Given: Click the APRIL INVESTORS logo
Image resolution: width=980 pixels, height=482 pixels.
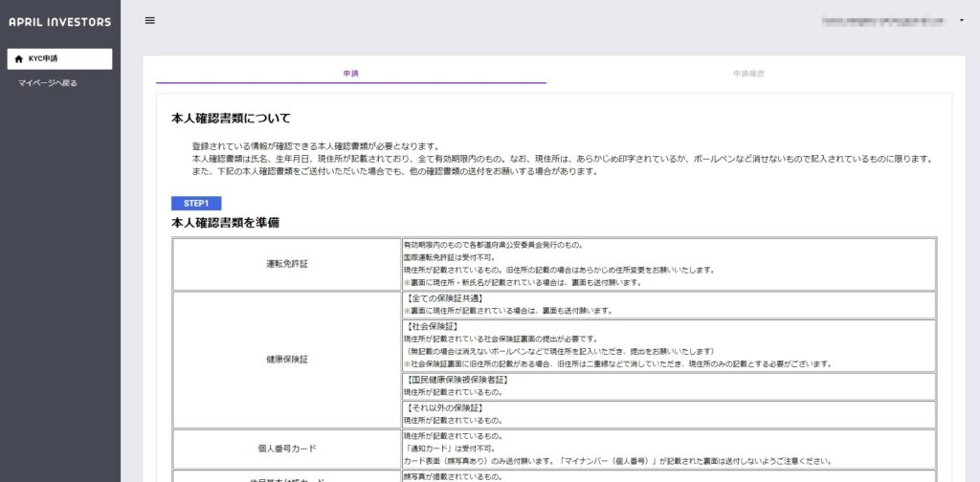Looking at the screenshot, I should 59,22.
